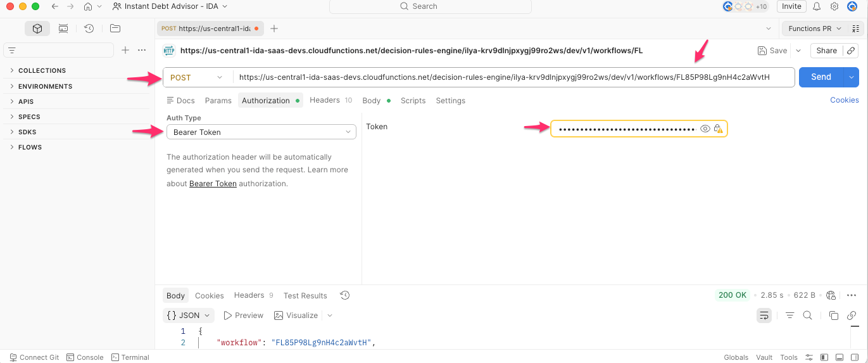
Task: Click the lock warning icon in token field
Action: pos(718,129)
